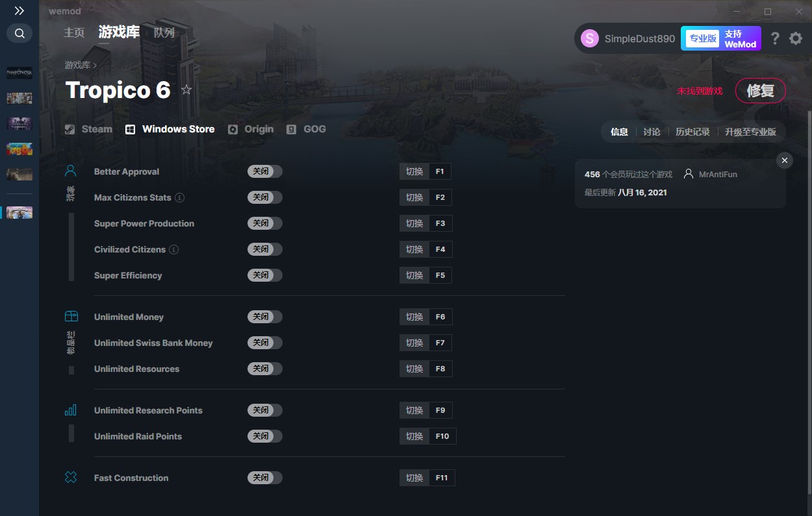Click the author person icon beside MrAntiFun
Screen dimensions: 812x516
(689, 174)
